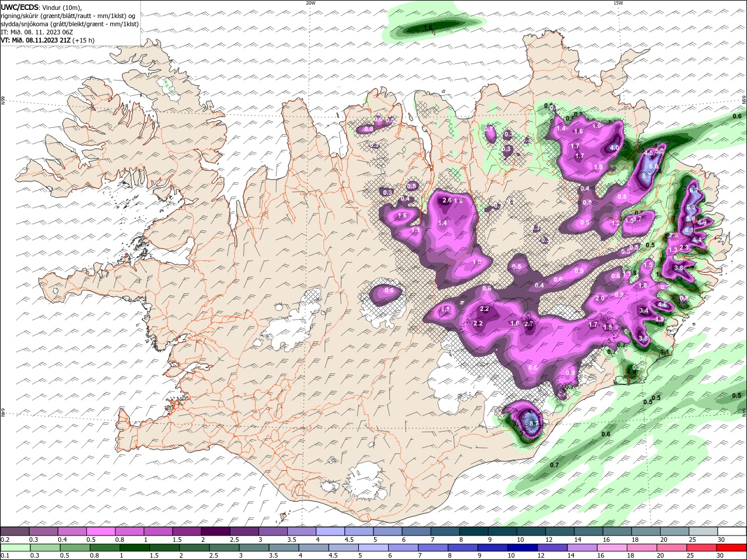Image resolution: width=747 pixels, height=560 pixels.
Task: Click the 2.6 snowfall value
Action: tap(447, 200)
